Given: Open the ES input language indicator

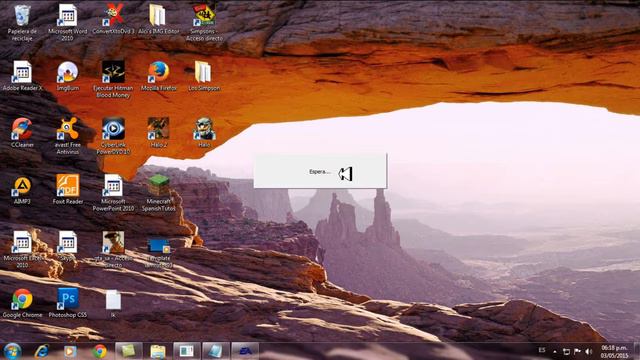Looking at the screenshot, I should point(542,350).
